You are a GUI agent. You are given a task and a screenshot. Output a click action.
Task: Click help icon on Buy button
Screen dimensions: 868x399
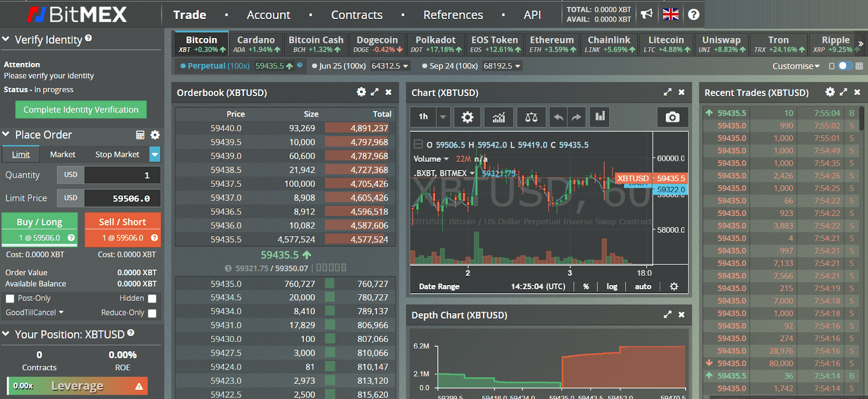tap(71, 237)
